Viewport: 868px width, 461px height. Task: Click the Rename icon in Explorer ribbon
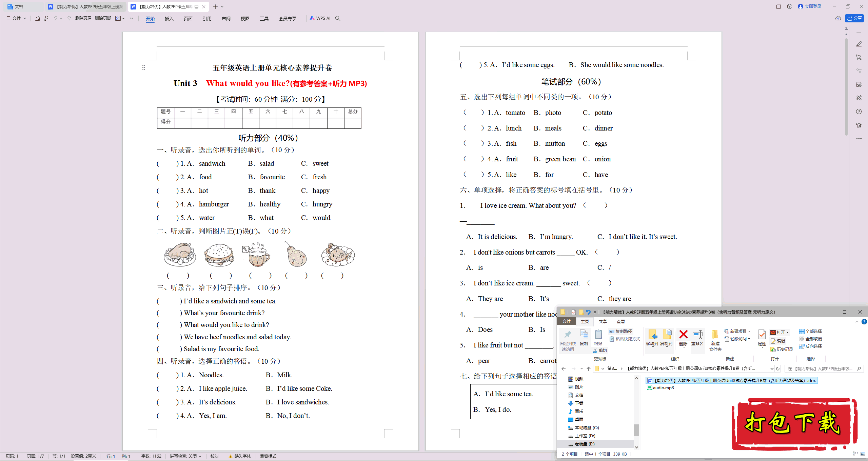697,335
